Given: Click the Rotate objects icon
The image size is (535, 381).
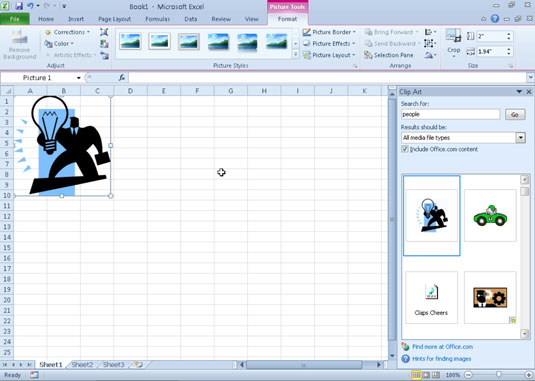Looking at the screenshot, I should [430, 55].
